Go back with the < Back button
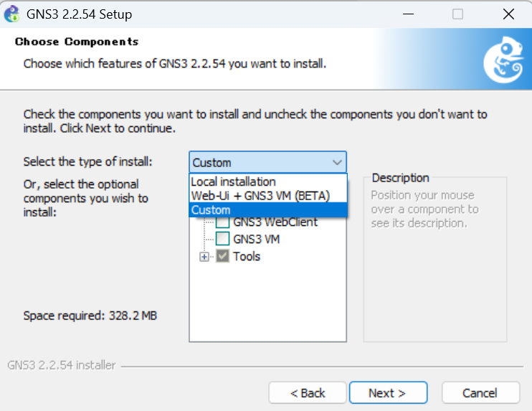This screenshot has width=532, height=411. pos(308,393)
